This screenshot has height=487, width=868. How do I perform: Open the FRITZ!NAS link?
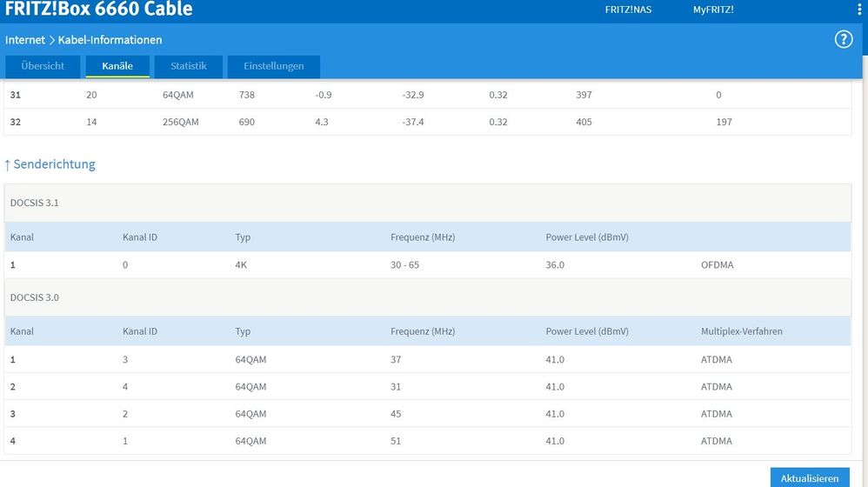click(628, 10)
